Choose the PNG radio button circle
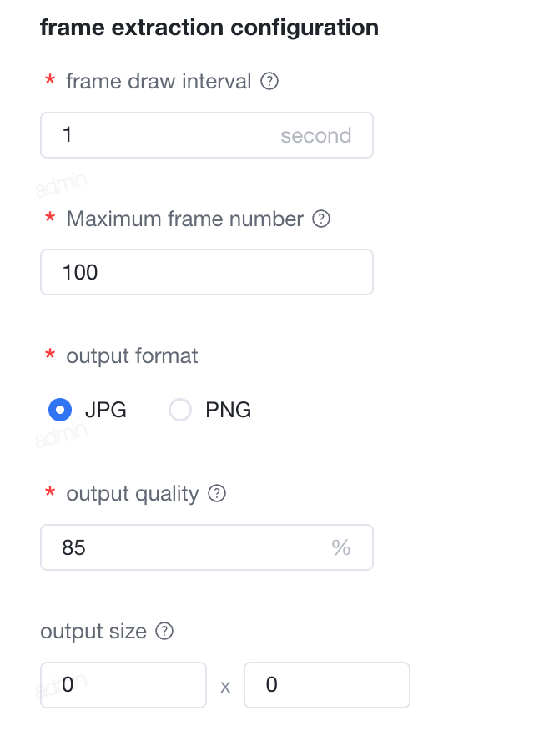559x756 pixels. click(x=180, y=410)
